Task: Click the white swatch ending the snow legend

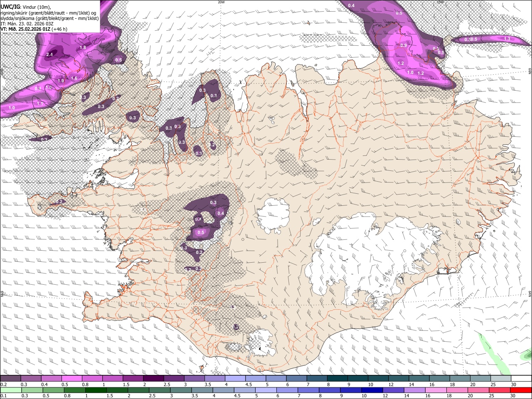Action: (521, 379)
